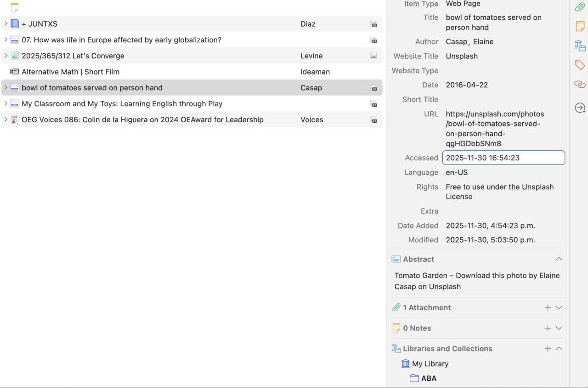
Task: Expand the "+ JUNTXS" item row
Action: tap(6, 24)
